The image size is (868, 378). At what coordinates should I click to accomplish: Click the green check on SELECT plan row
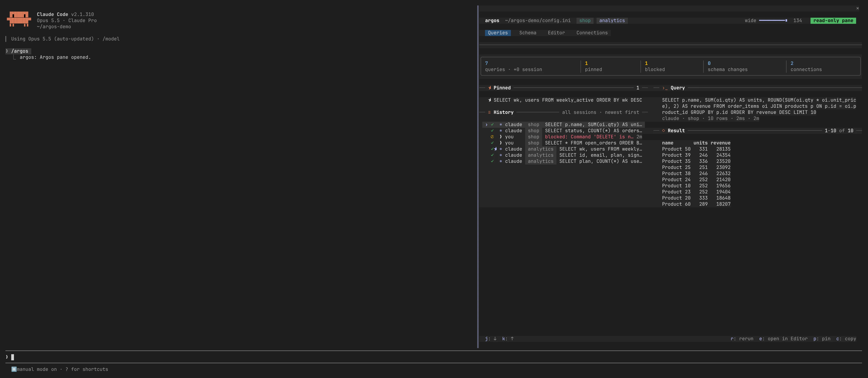[492, 161]
